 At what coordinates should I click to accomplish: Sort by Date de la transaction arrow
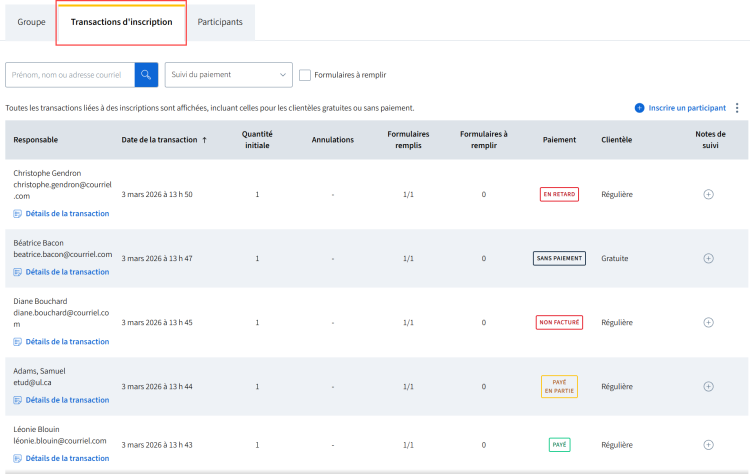point(205,140)
